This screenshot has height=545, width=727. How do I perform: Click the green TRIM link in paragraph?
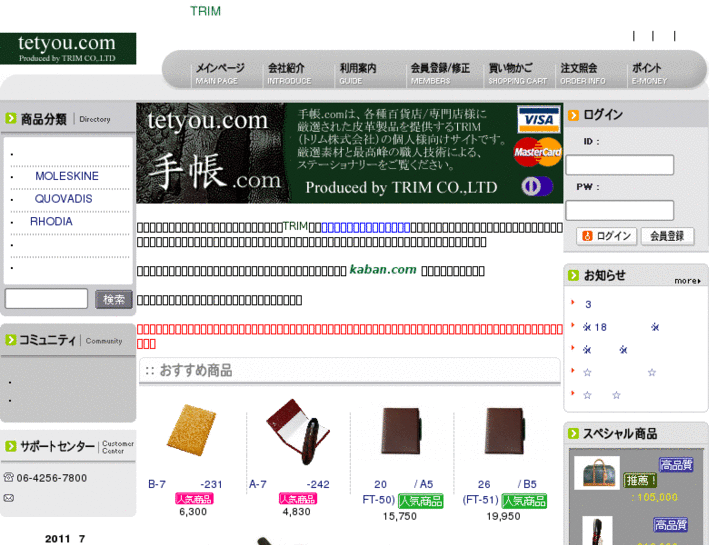pos(295,226)
